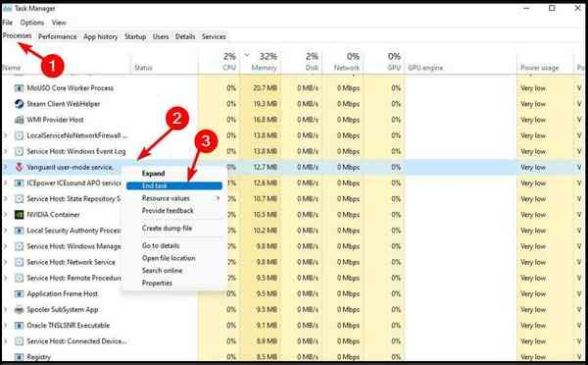Image resolution: width=588 pixels, height=365 pixels.
Task: Open the Options menu
Action: 32,23
